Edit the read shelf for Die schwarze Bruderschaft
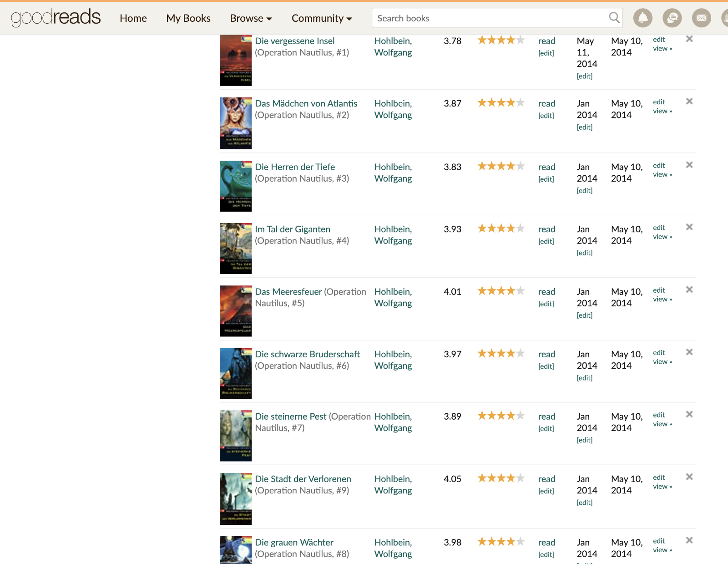The image size is (728, 564). [546, 366]
